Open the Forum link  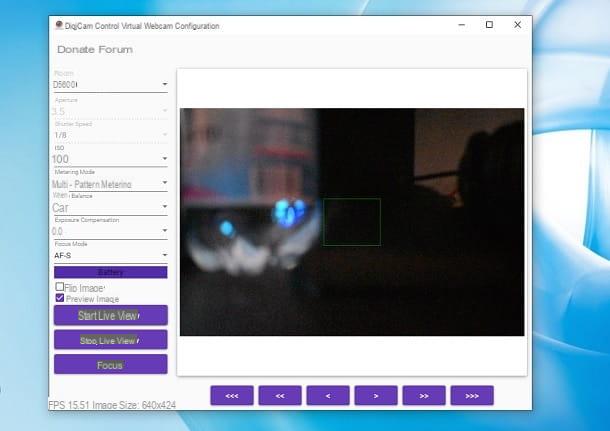pos(115,49)
